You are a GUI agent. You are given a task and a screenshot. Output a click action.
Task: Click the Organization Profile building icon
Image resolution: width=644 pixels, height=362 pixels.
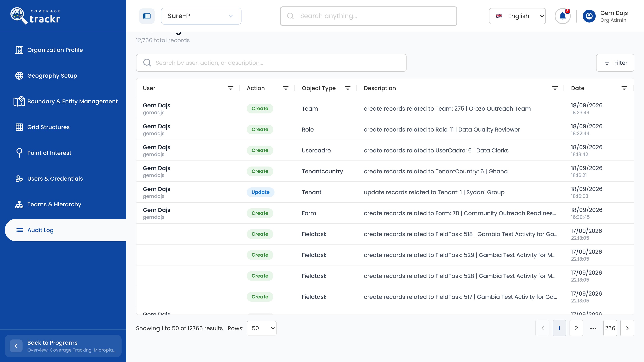pos(19,50)
